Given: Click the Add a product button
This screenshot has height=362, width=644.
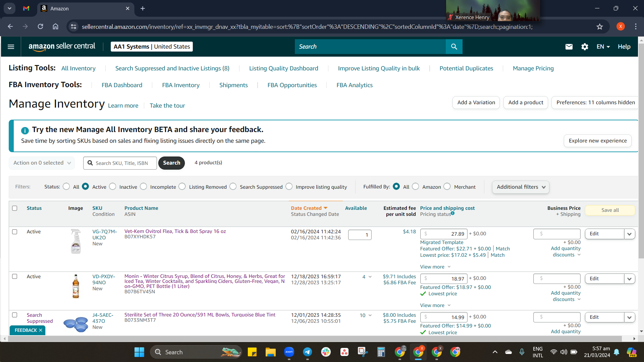Looking at the screenshot, I should (x=526, y=103).
